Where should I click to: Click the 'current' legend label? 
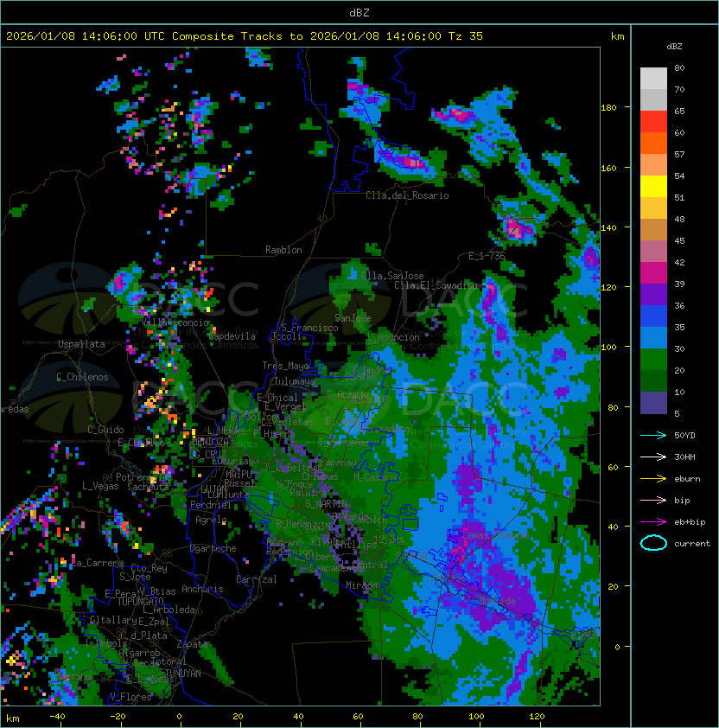[692, 544]
